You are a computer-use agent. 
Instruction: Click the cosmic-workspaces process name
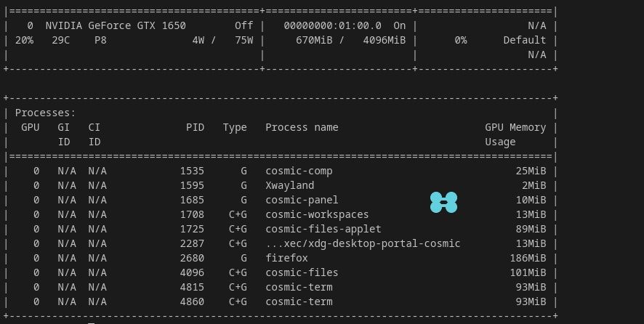point(317,214)
